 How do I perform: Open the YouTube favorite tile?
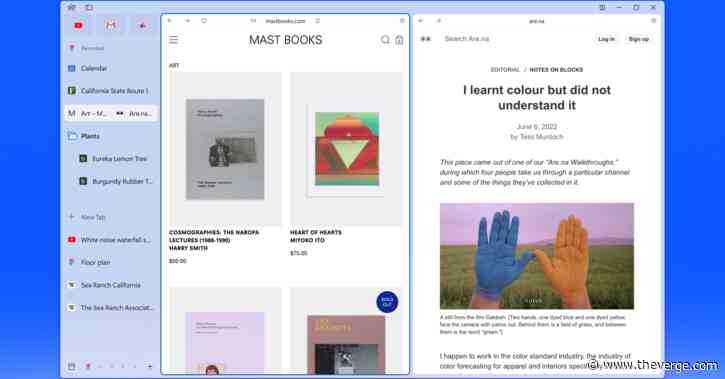79,25
